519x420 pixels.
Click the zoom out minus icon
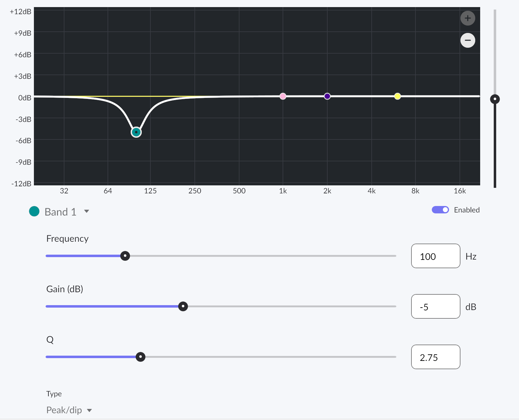click(468, 40)
